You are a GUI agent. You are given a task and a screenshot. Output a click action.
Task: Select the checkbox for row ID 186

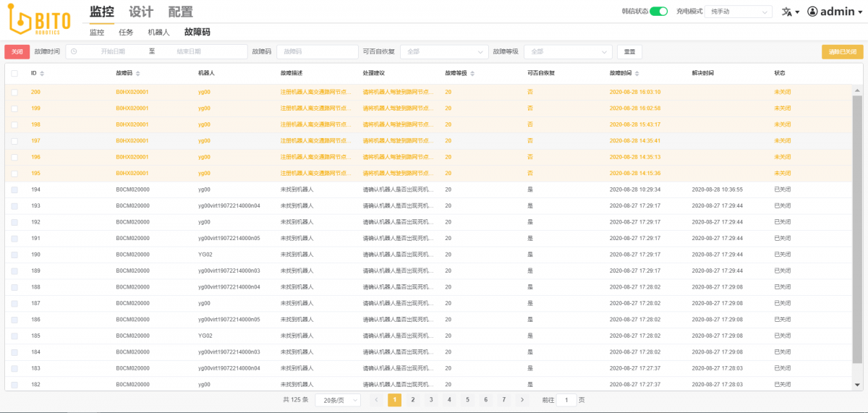click(x=14, y=320)
